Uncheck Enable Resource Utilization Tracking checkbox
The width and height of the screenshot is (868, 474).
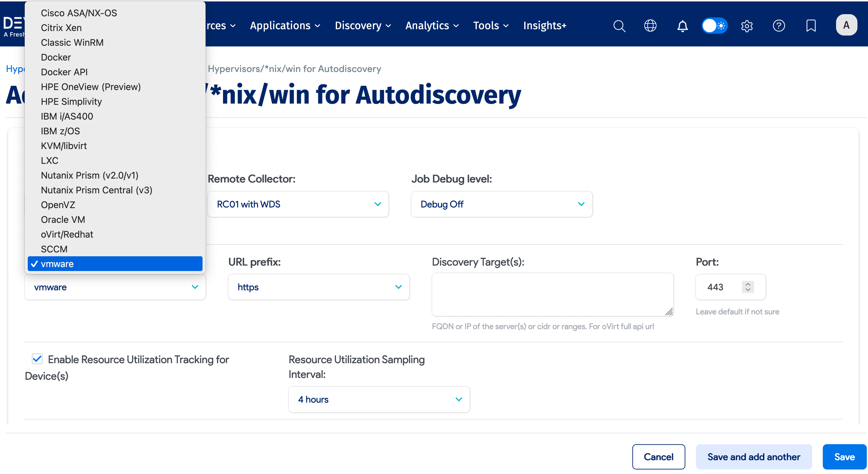click(37, 359)
